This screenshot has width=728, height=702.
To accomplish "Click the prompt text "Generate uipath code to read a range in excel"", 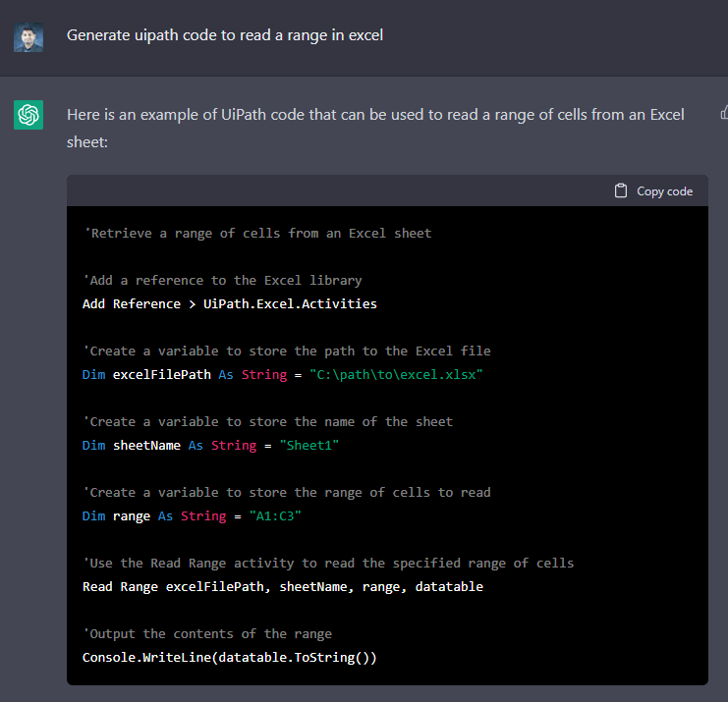I will pyautogui.click(x=225, y=35).
